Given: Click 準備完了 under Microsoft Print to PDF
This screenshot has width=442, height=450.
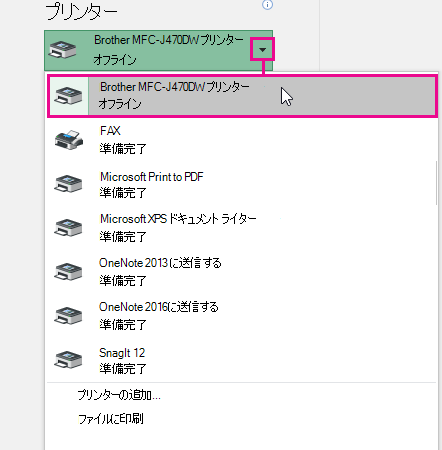Looking at the screenshot, I should (x=123, y=192).
